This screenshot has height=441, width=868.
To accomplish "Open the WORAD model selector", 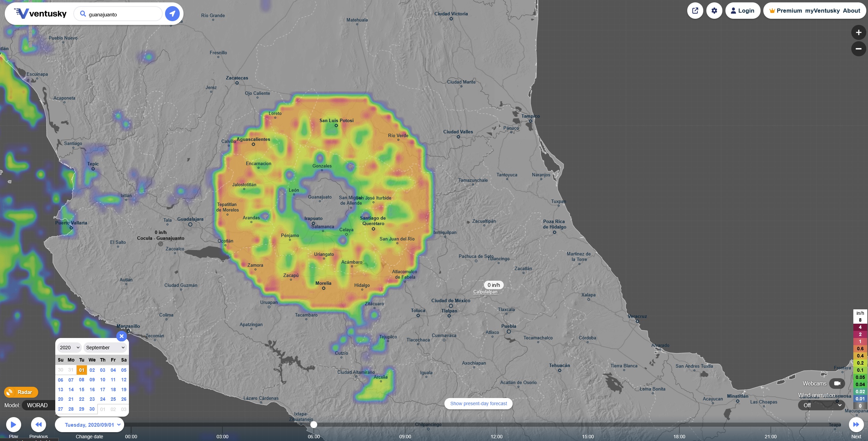I will (x=38, y=405).
